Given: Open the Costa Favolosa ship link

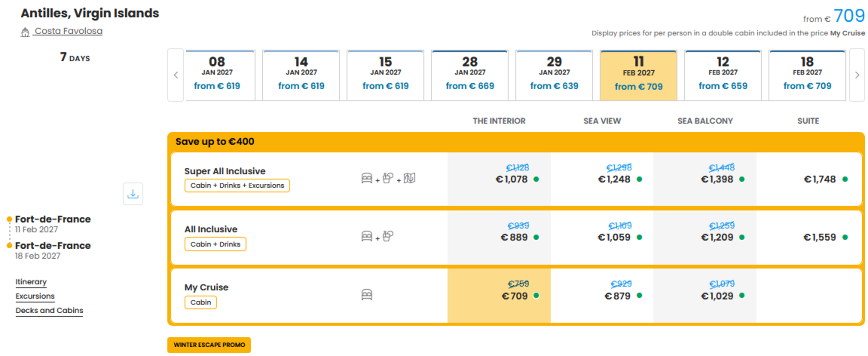Looking at the screenshot, I should point(68,31).
